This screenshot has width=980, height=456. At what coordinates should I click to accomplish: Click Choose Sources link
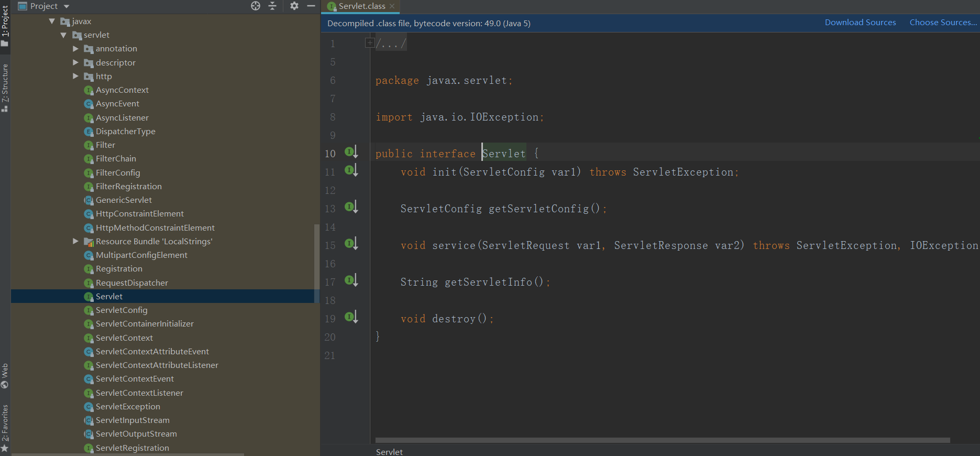coord(943,23)
